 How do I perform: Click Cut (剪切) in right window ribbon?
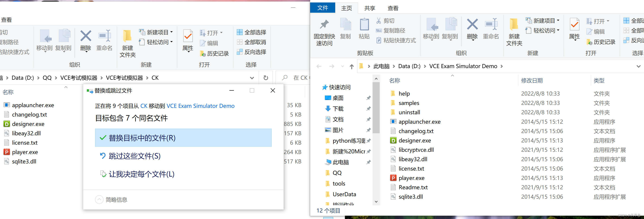[385, 21]
